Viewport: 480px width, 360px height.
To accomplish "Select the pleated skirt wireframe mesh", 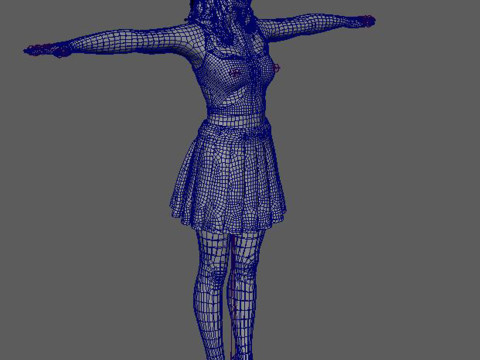I will tap(228, 177).
